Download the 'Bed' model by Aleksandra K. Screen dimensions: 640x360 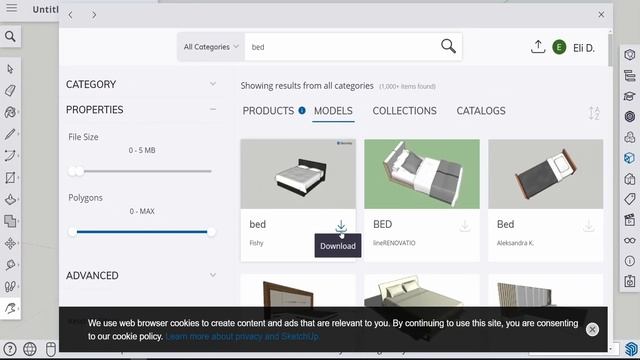click(589, 225)
